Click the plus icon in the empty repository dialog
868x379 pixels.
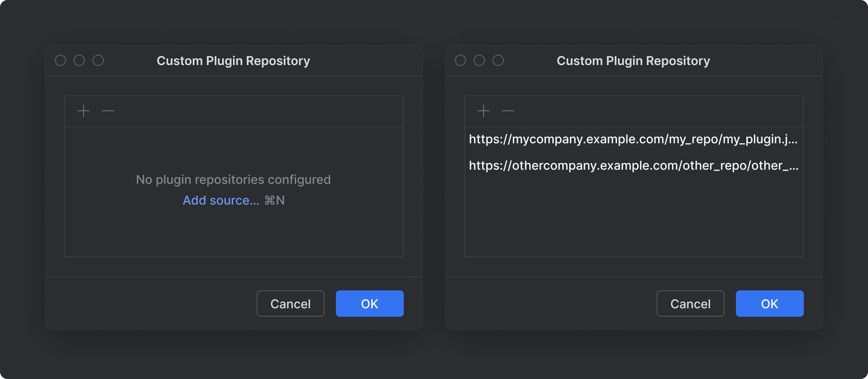[x=83, y=111]
